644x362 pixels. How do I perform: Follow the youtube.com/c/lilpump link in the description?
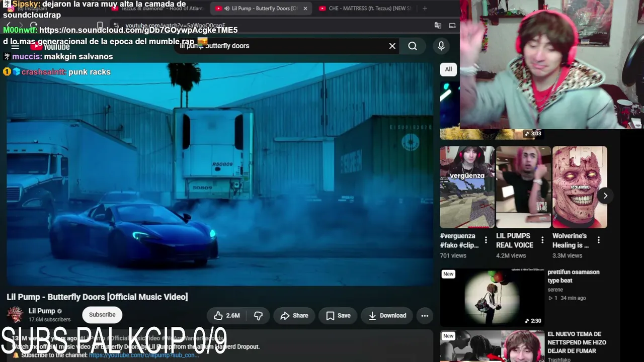pyautogui.click(x=144, y=355)
